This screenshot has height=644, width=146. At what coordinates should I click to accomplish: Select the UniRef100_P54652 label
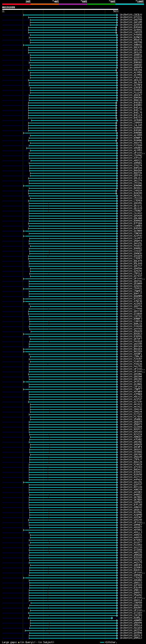pyautogui.click(x=131, y=595)
